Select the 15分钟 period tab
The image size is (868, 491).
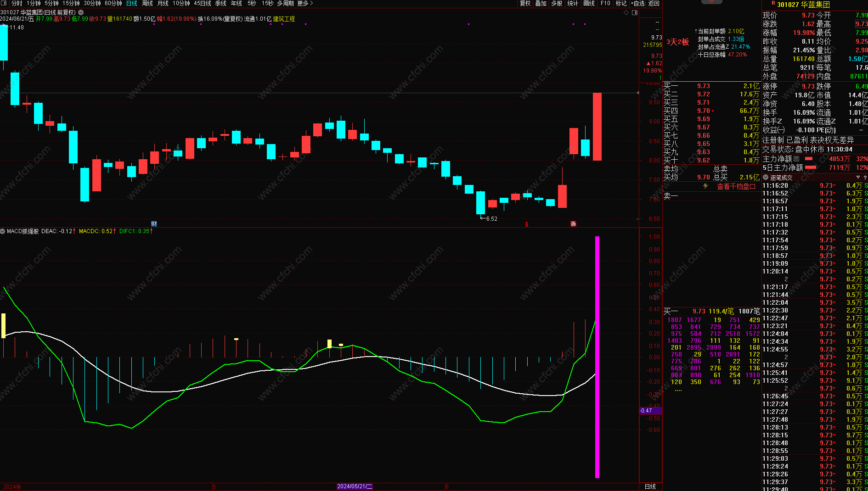[71, 3]
